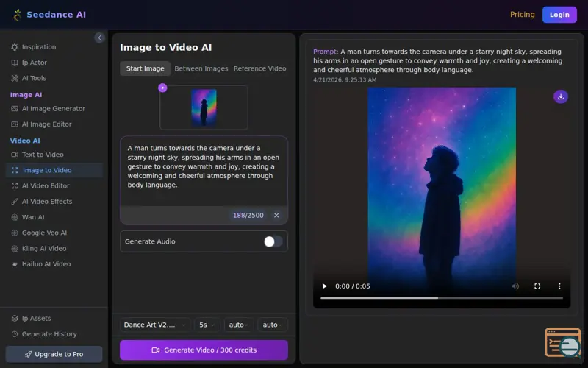This screenshot has width=588, height=368.
Task: Click the Kling AI Video icon
Action: point(15,249)
